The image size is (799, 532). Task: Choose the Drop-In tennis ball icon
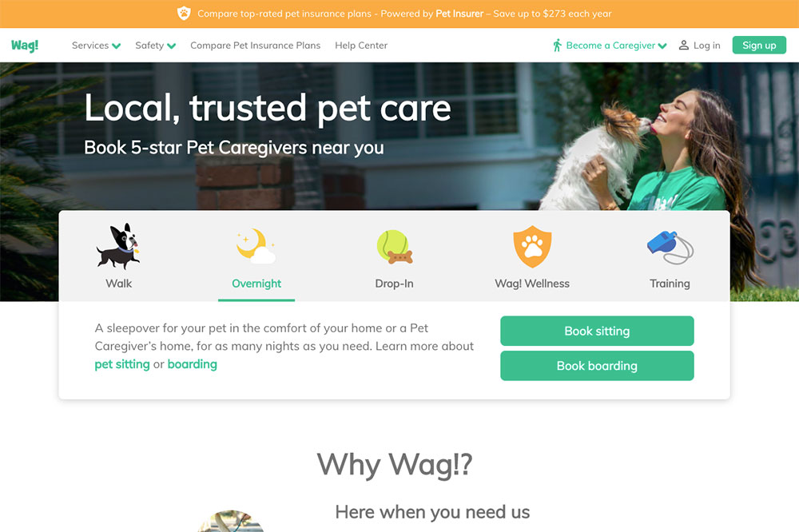point(394,247)
